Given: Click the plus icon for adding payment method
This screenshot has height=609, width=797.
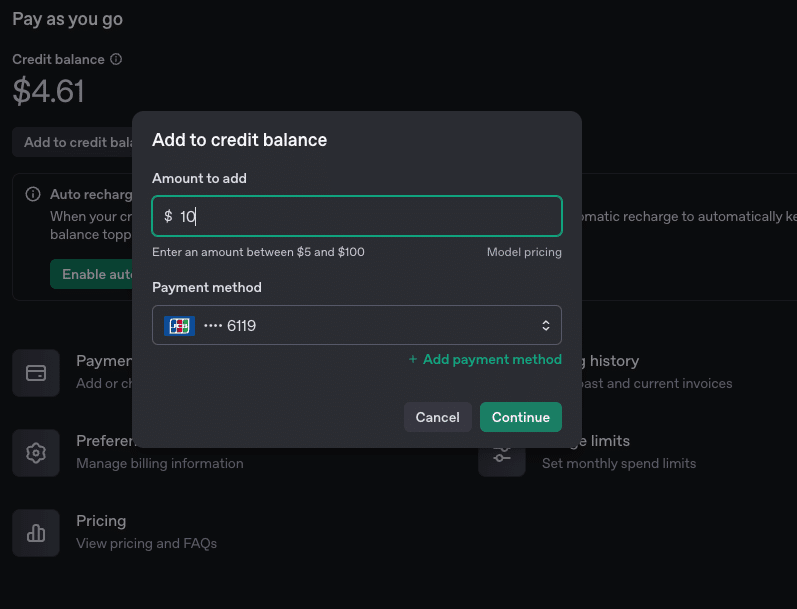Looking at the screenshot, I should (413, 360).
